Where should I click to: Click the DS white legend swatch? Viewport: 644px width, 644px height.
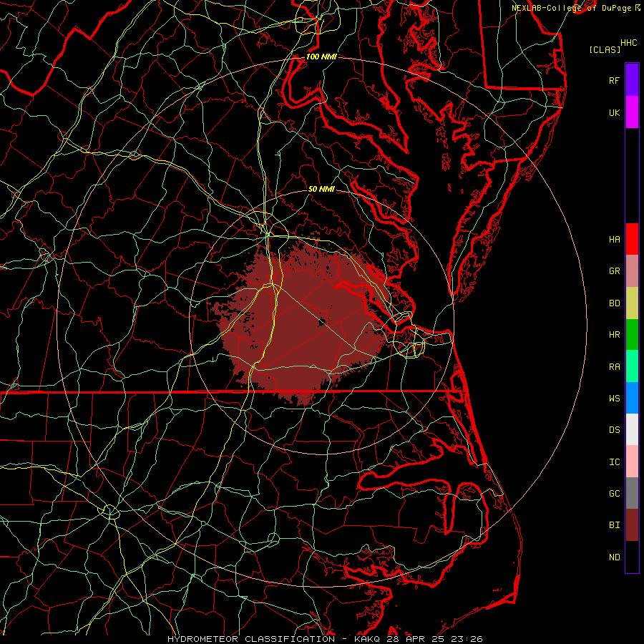coord(632,429)
